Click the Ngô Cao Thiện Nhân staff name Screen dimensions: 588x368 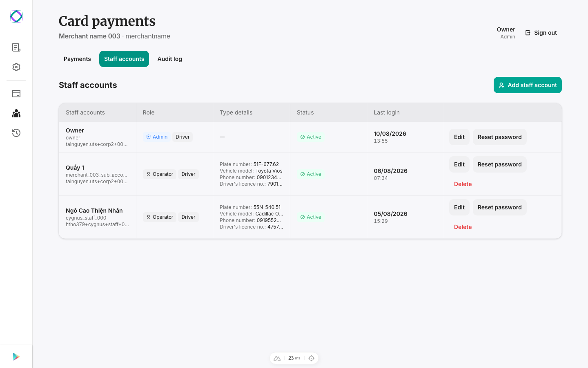(94, 211)
